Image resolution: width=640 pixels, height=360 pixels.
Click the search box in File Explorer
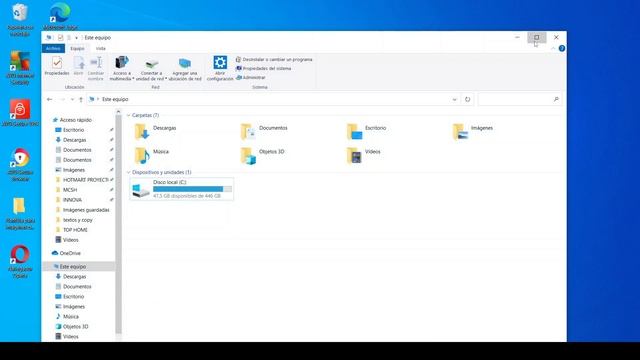pyautogui.click(x=520, y=99)
